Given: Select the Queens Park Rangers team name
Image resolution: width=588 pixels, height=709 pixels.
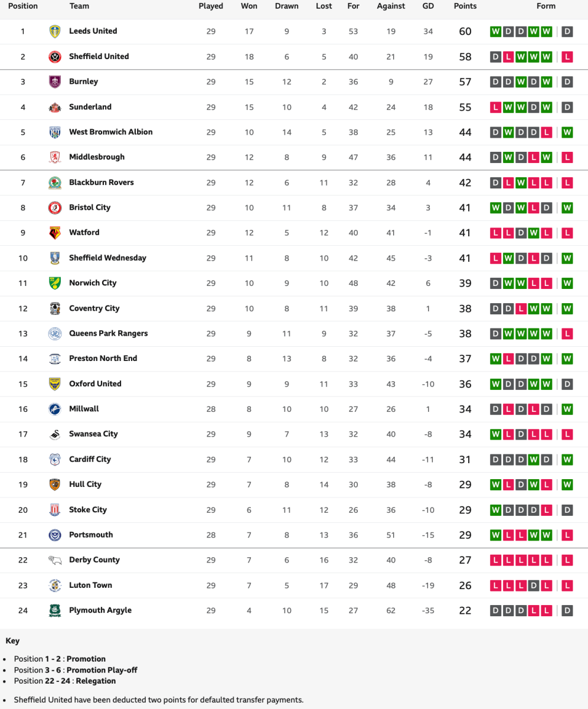Looking at the screenshot, I should 108,333.
